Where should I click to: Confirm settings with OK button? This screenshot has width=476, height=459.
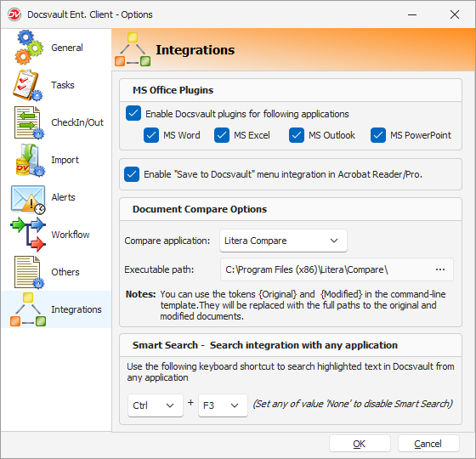tap(360, 444)
